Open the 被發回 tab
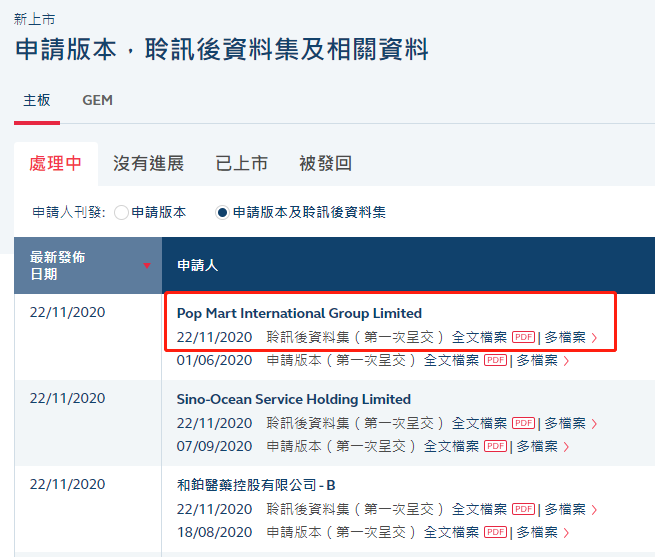This screenshot has width=655, height=557. 325,164
